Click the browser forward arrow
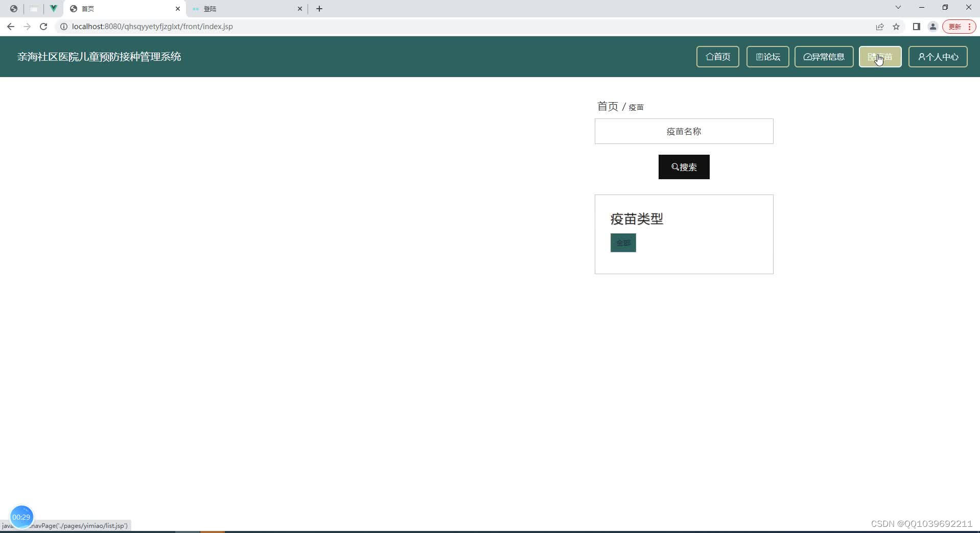This screenshot has width=980, height=533. pos(27,27)
